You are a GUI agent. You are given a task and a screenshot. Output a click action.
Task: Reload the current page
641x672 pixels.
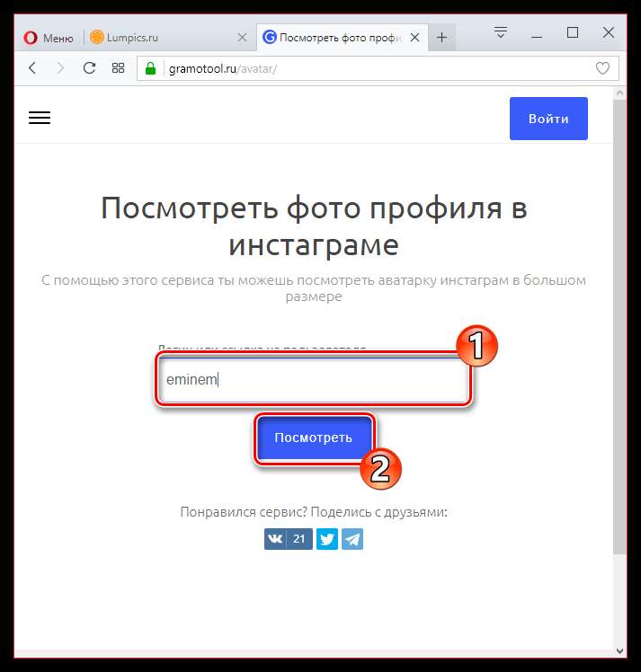point(89,67)
